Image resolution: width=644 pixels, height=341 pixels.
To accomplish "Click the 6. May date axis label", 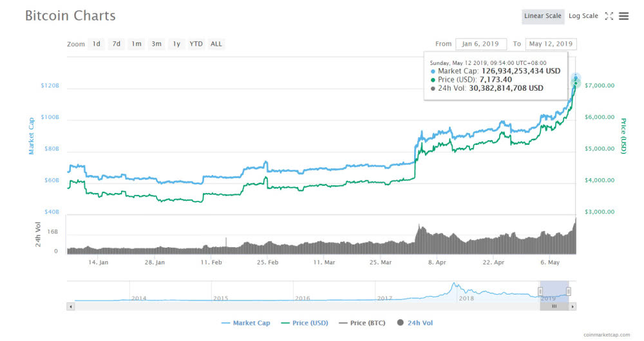I will click(550, 263).
